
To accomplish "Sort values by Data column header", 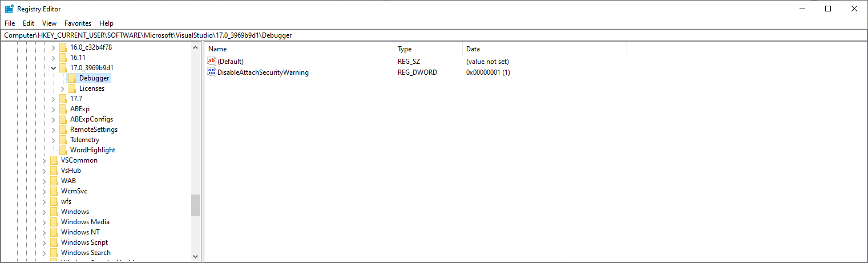I will coord(544,49).
